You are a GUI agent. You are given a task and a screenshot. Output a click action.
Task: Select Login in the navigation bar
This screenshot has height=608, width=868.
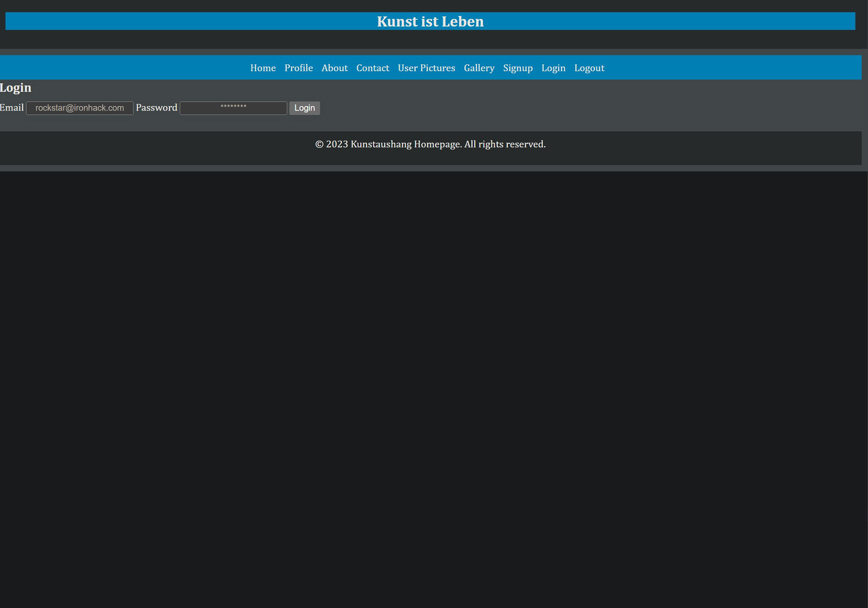pos(553,68)
